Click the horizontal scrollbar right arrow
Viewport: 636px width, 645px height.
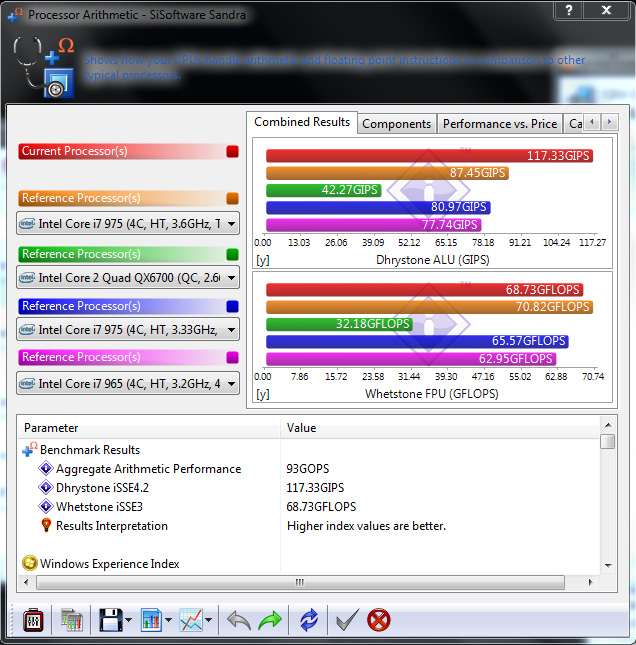[591, 582]
